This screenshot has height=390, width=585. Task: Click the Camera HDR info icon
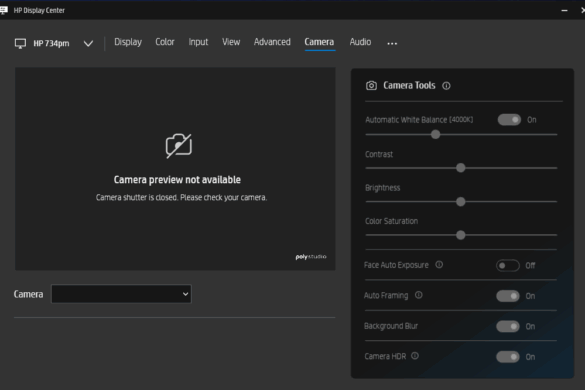point(415,356)
